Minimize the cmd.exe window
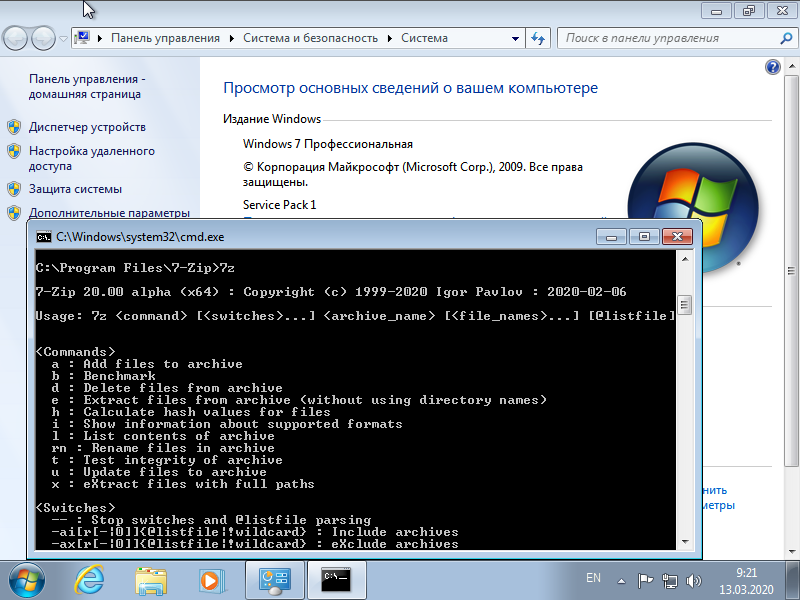 click(611, 237)
